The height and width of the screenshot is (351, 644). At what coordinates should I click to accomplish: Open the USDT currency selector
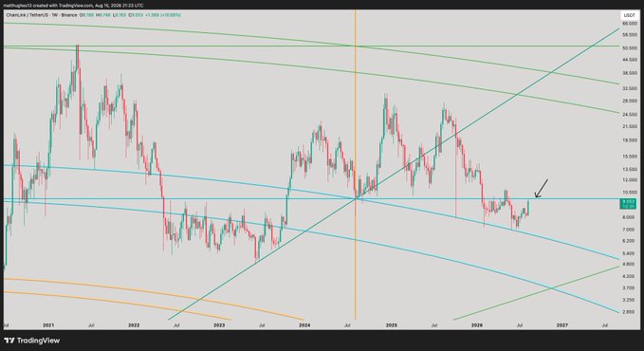point(629,15)
